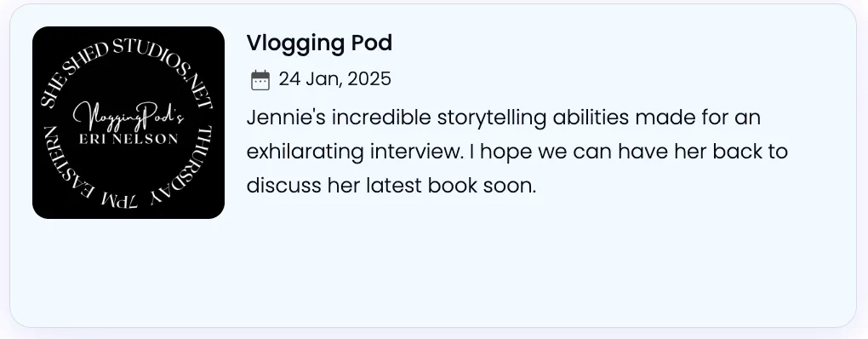Viewport: 868px width, 339px height.
Task: Click the word "Pod" in the title
Action: click(373, 43)
